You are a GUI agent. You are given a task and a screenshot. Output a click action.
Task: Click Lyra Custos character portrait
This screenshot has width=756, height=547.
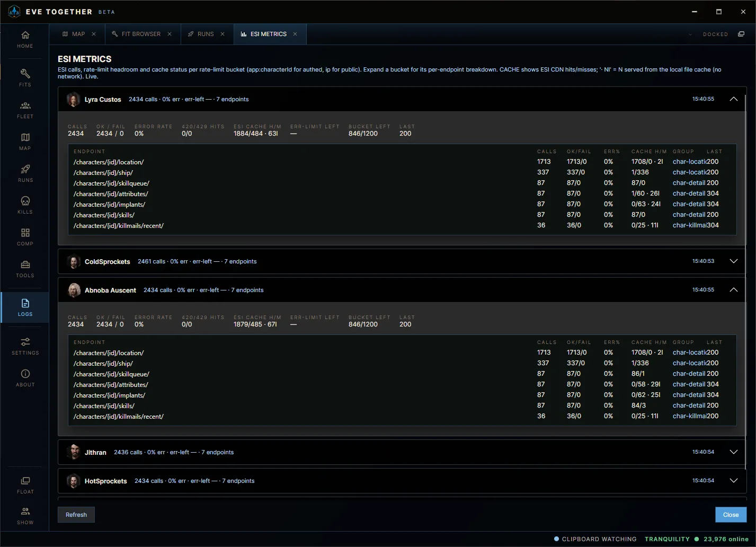point(74,99)
